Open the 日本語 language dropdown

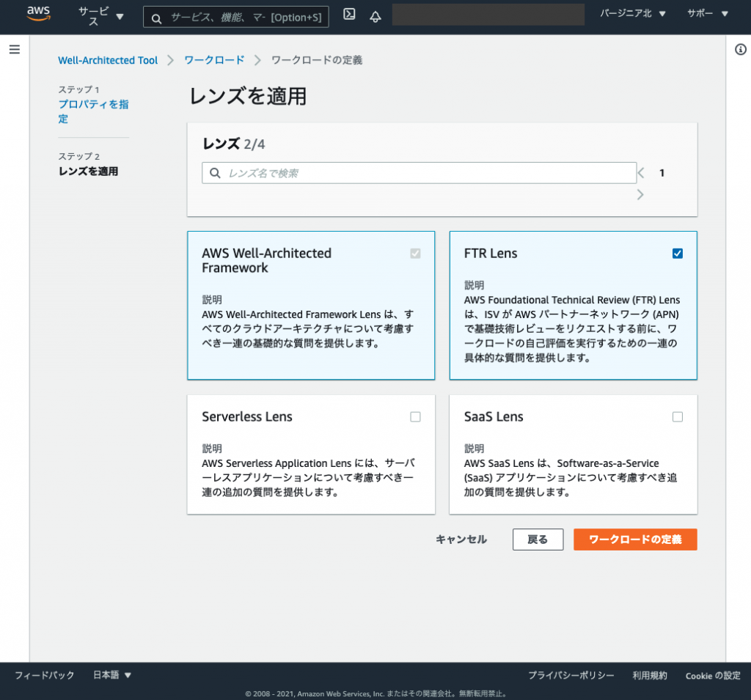[x=111, y=675]
